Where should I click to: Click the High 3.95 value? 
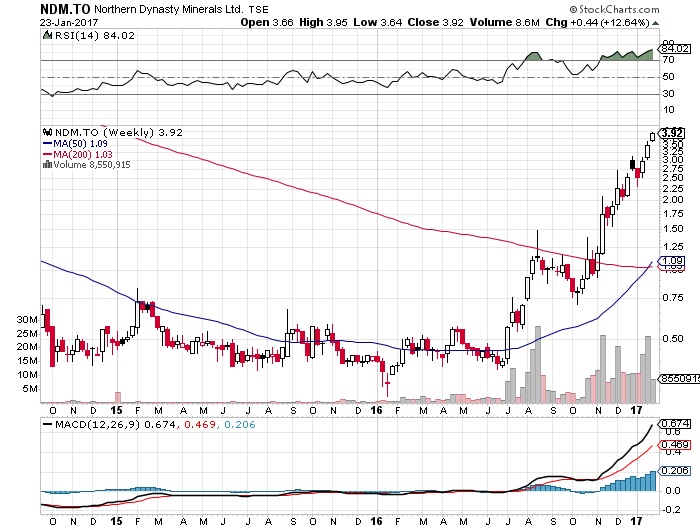323,22
